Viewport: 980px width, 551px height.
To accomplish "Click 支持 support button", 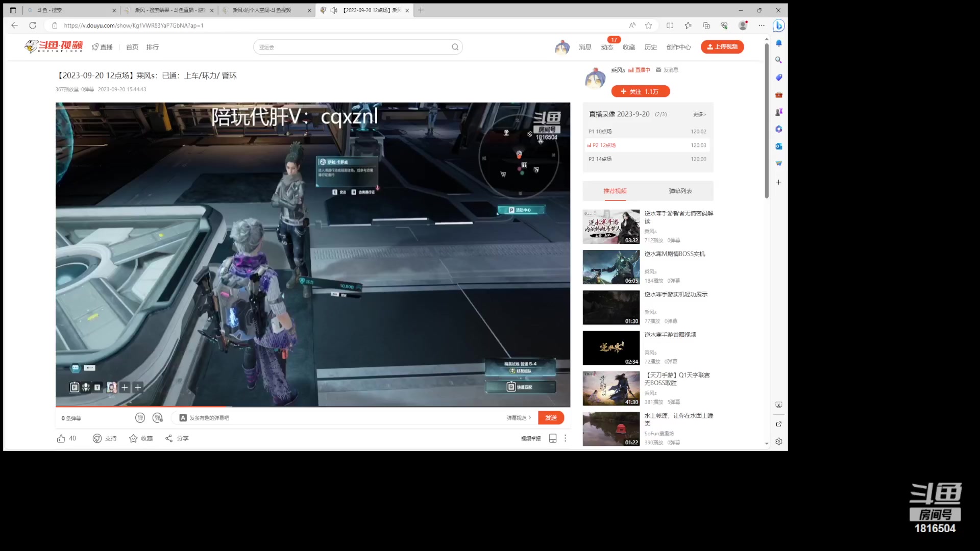I will 105,438.
